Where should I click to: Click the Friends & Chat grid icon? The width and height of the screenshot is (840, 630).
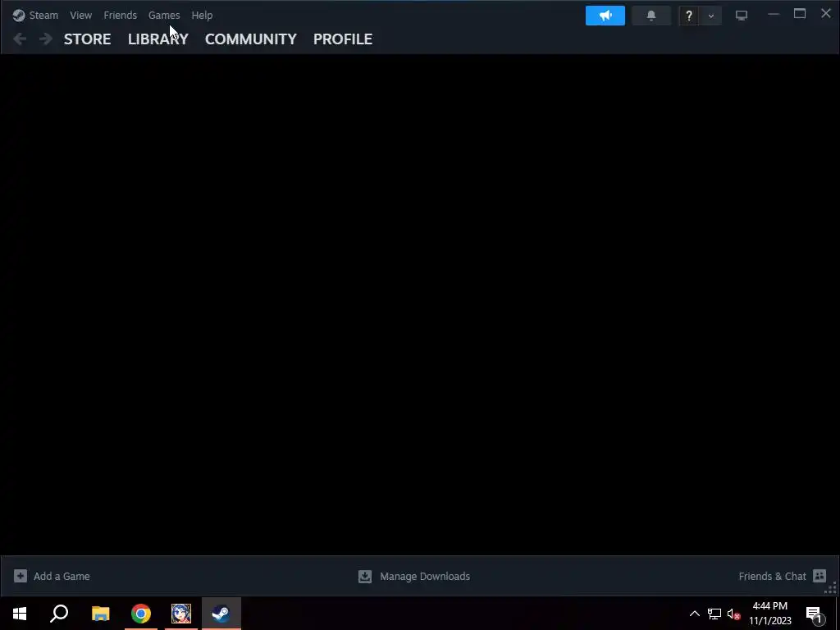click(x=819, y=576)
